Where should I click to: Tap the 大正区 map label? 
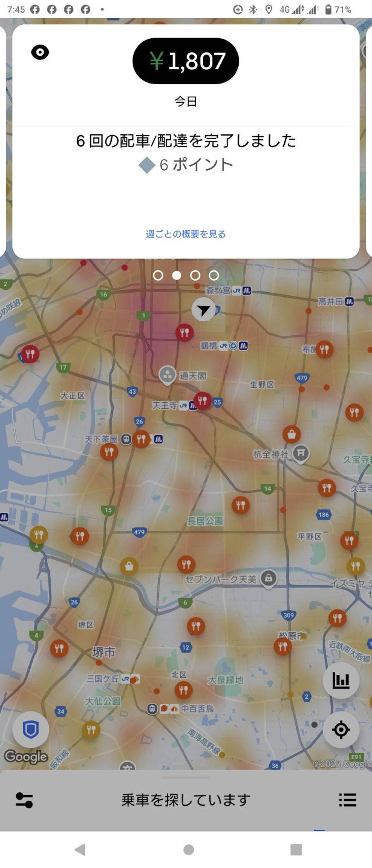pos(72,396)
